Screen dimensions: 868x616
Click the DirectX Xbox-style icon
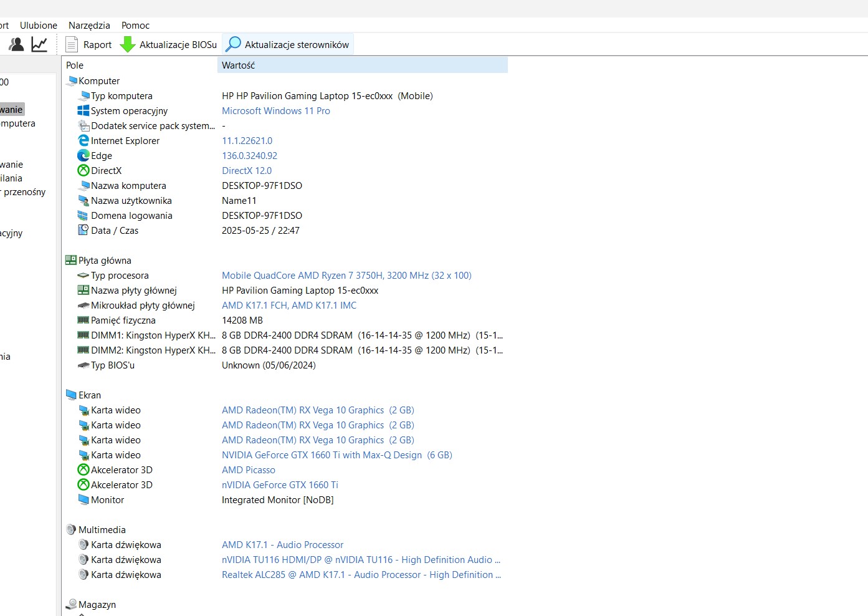tap(83, 171)
